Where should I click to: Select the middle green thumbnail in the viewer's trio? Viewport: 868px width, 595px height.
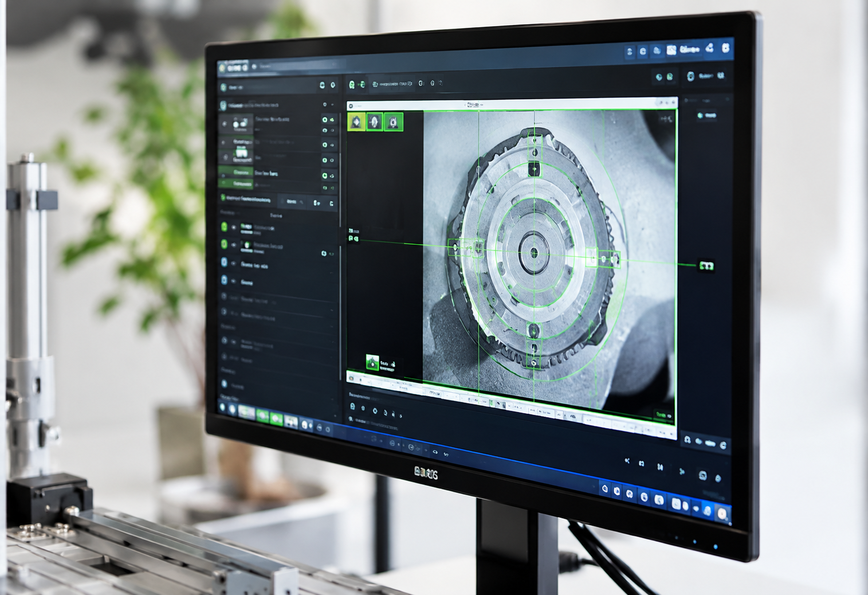pyautogui.click(x=375, y=122)
